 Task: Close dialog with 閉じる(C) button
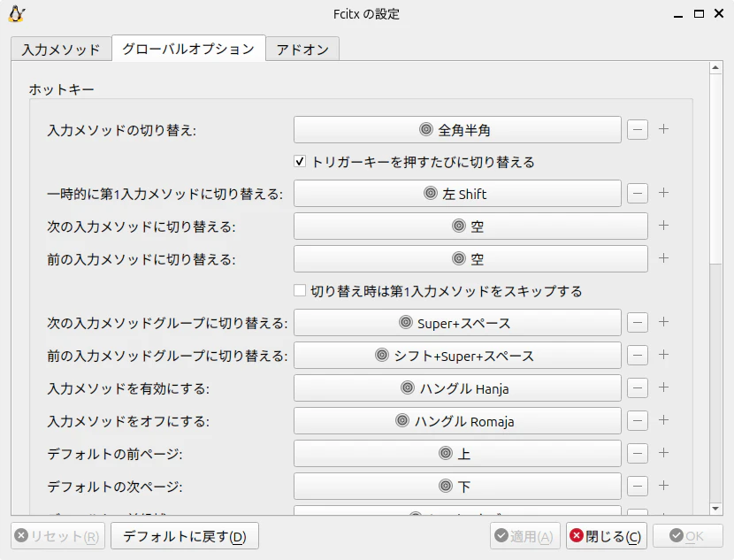[607, 535]
